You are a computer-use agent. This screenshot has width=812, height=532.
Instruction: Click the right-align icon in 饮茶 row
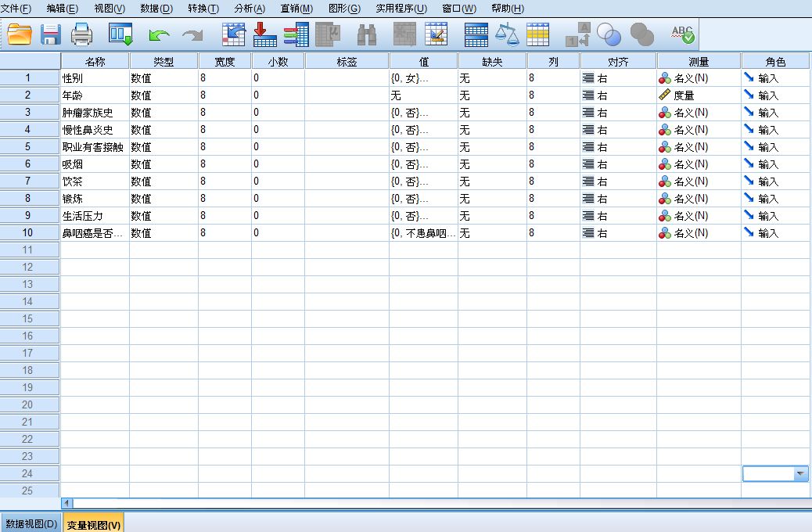pyautogui.click(x=587, y=182)
